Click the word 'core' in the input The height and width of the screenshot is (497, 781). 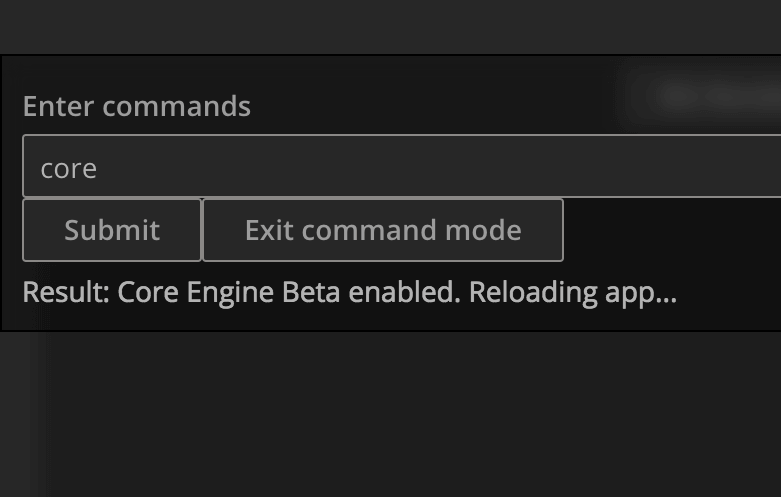[x=69, y=169]
